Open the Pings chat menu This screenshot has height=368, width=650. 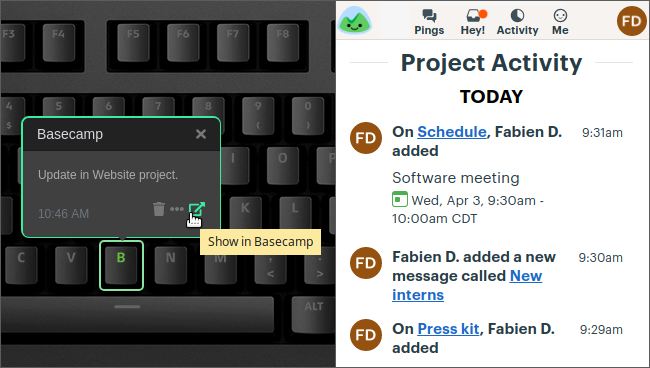[429, 22]
